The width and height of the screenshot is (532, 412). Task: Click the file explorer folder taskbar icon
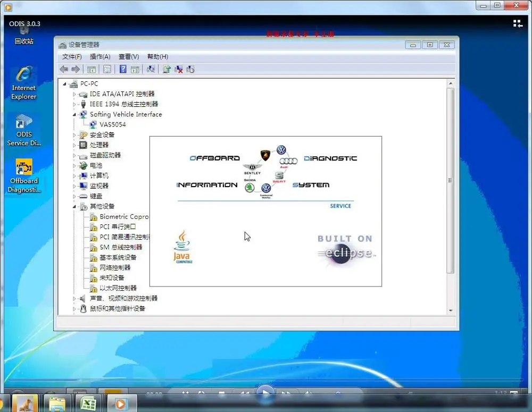(x=57, y=403)
